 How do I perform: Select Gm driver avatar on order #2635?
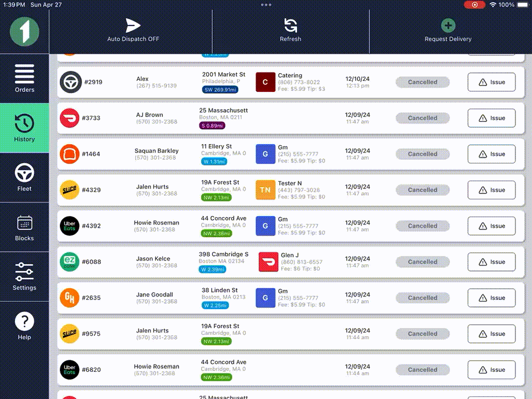pyautogui.click(x=265, y=298)
